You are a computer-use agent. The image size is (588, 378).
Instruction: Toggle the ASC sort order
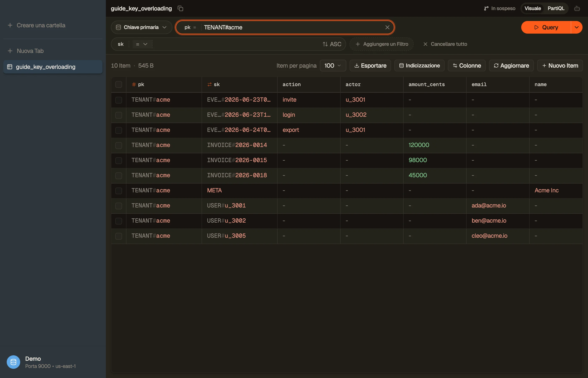click(x=332, y=44)
